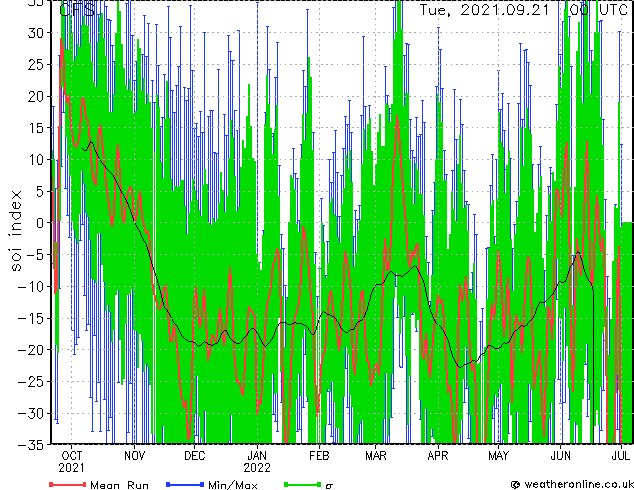This screenshot has width=634, height=490.
Task: Click the '30' y-axis tick label
Action: [x=35, y=33]
